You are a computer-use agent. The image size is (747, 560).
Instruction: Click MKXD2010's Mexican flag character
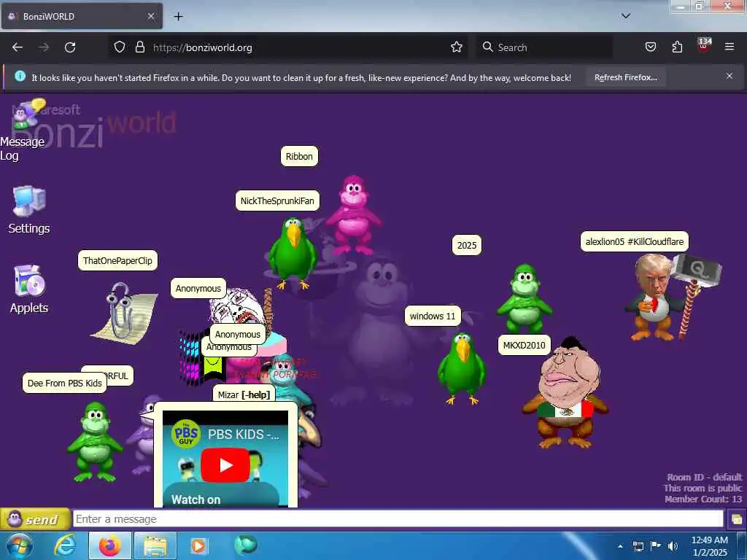(x=566, y=393)
